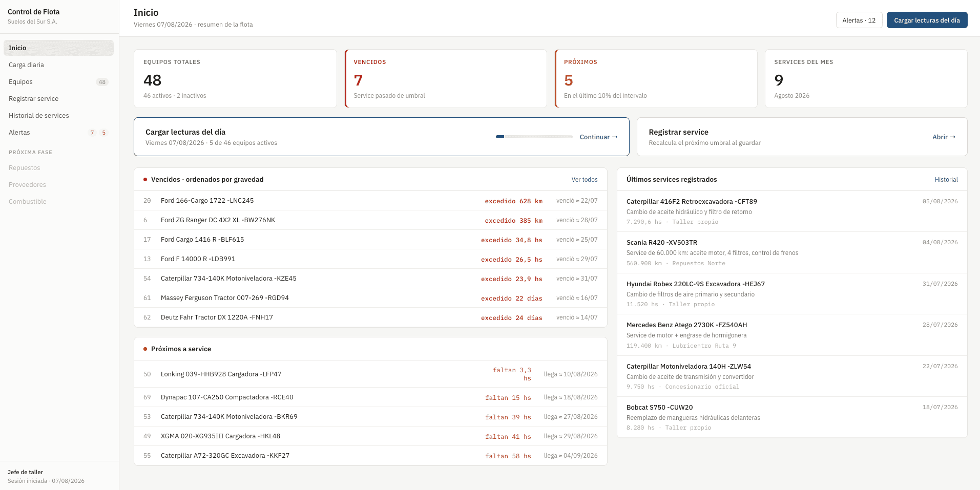
Task: Click Cargar lecturas del día header button
Action: tap(927, 20)
